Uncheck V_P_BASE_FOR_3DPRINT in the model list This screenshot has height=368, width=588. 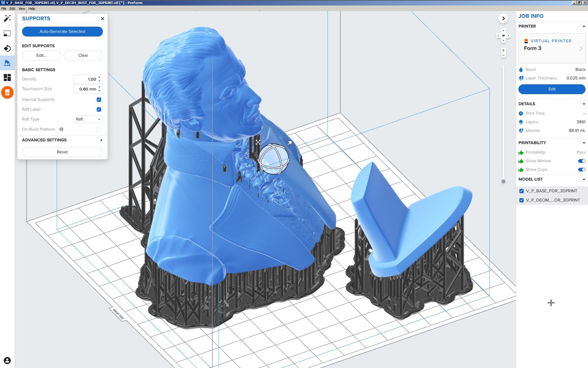coord(521,191)
